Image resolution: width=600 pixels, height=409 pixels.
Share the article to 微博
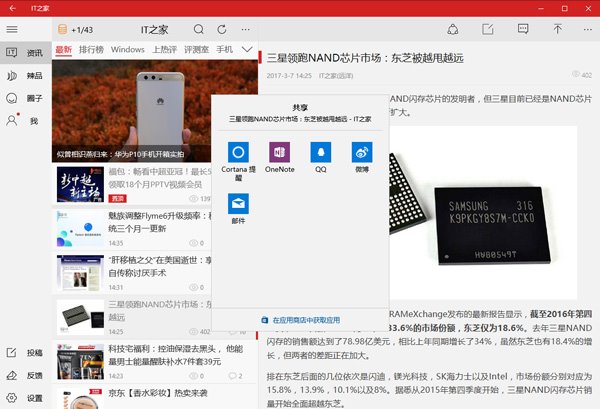coord(362,157)
